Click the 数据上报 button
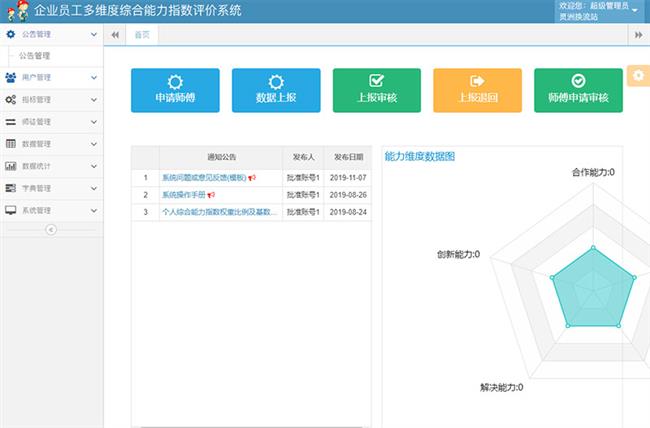650x428 pixels. [276, 90]
